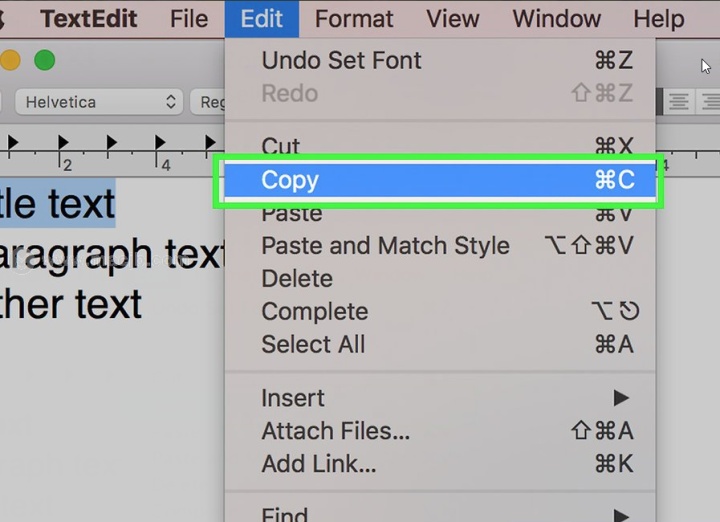Viewport: 720px width, 522px height.
Task: Click the tab stop marker above ruler mark 2
Action: click(63, 142)
